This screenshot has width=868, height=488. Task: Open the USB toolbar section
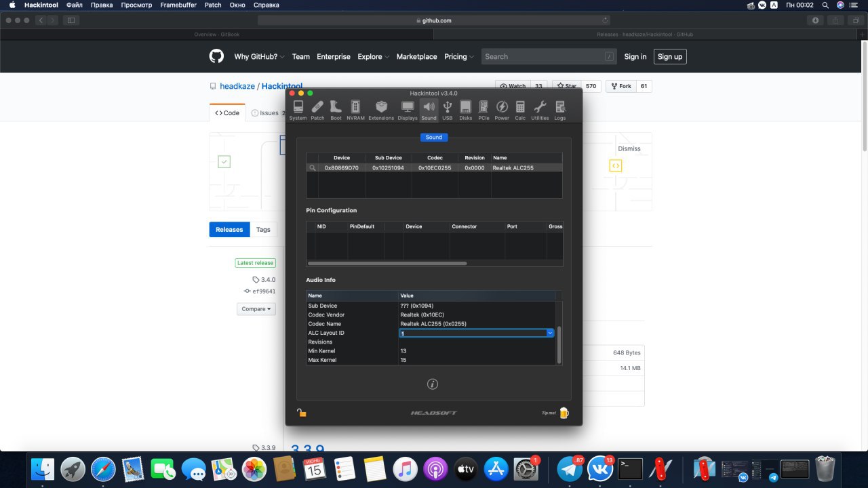click(448, 110)
